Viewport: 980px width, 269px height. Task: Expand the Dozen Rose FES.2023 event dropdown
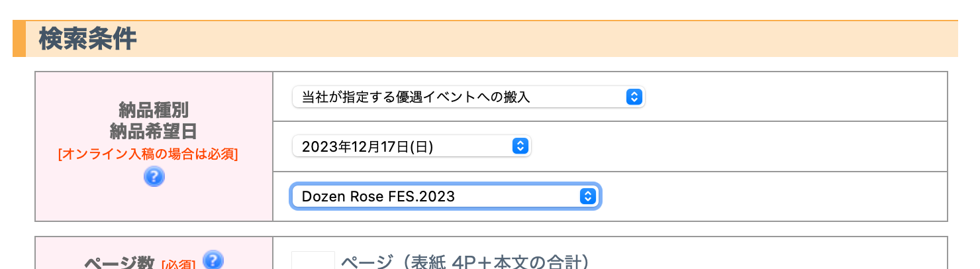445,196
